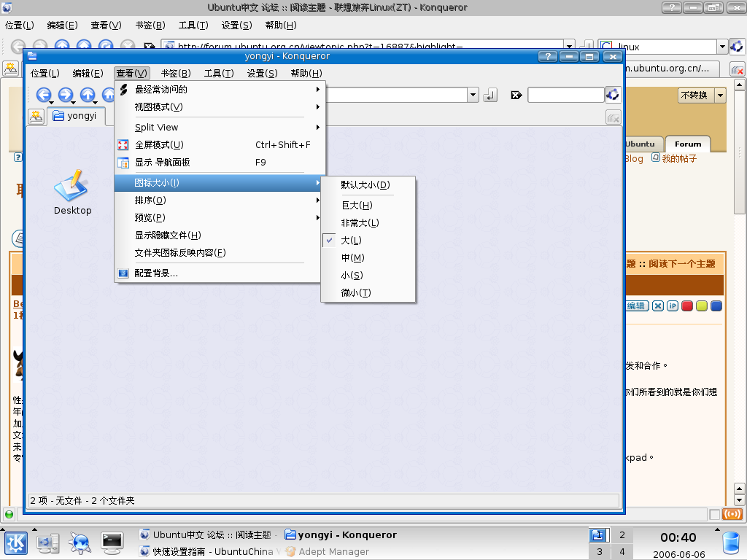Click the close tab icon in yongyi window
Screen dimensions: 747x560
click(613, 117)
